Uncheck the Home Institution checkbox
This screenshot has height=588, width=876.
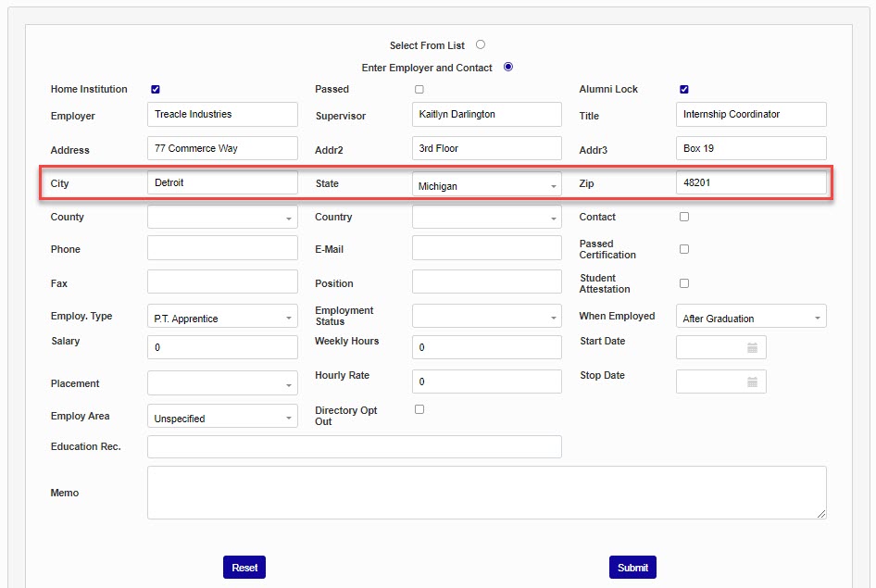click(156, 90)
